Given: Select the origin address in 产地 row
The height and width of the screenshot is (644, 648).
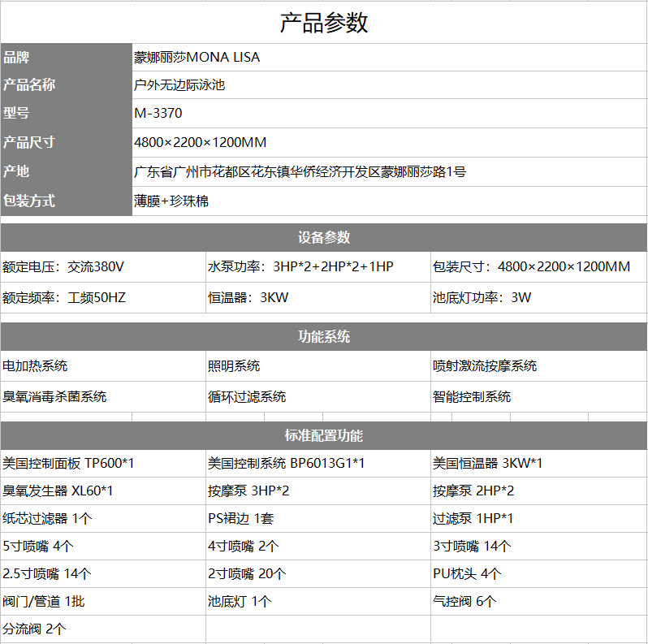Looking at the screenshot, I should point(300,171).
